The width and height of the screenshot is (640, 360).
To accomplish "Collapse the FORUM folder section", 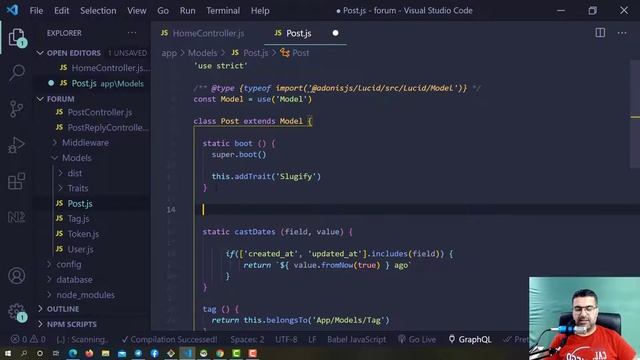I will pyautogui.click(x=40, y=99).
